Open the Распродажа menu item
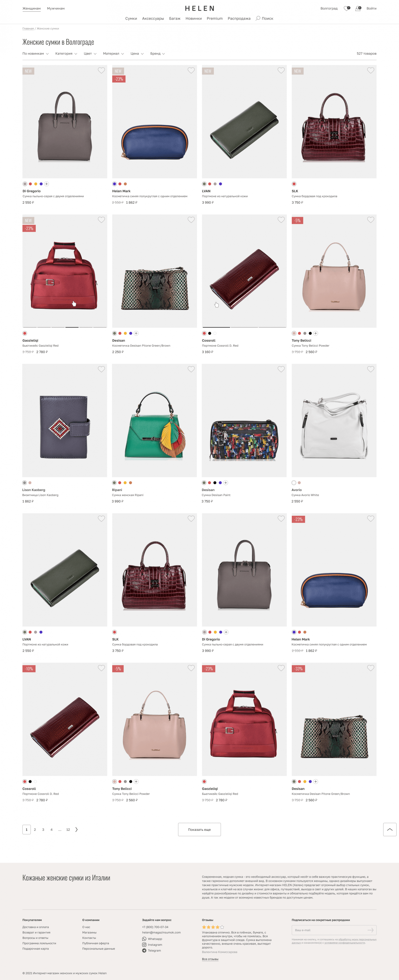This screenshot has height=980, width=399. [x=239, y=18]
